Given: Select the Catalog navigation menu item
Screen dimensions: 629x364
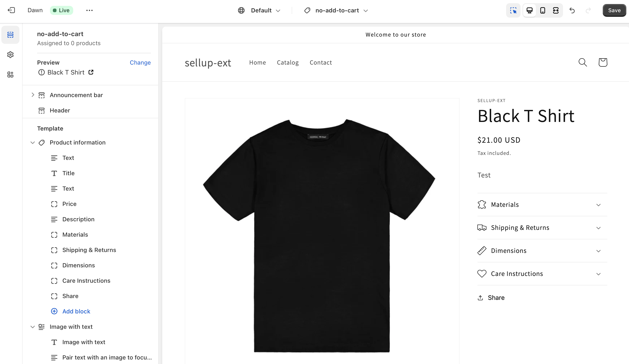Looking at the screenshot, I should coord(288,62).
